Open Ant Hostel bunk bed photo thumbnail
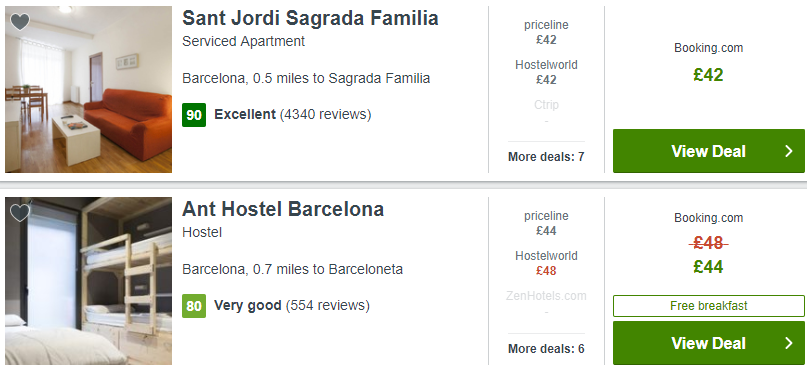 click(89, 281)
